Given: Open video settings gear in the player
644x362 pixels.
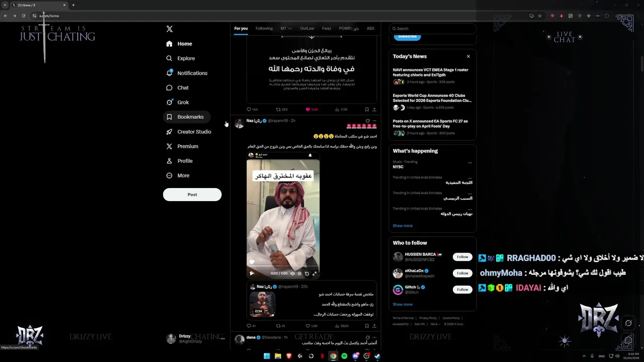Looking at the screenshot, I should 299,274.
